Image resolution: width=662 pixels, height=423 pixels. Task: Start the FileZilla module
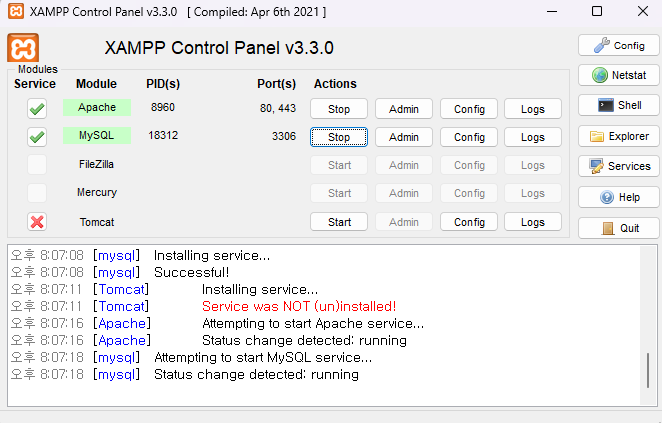click(339, 165)
